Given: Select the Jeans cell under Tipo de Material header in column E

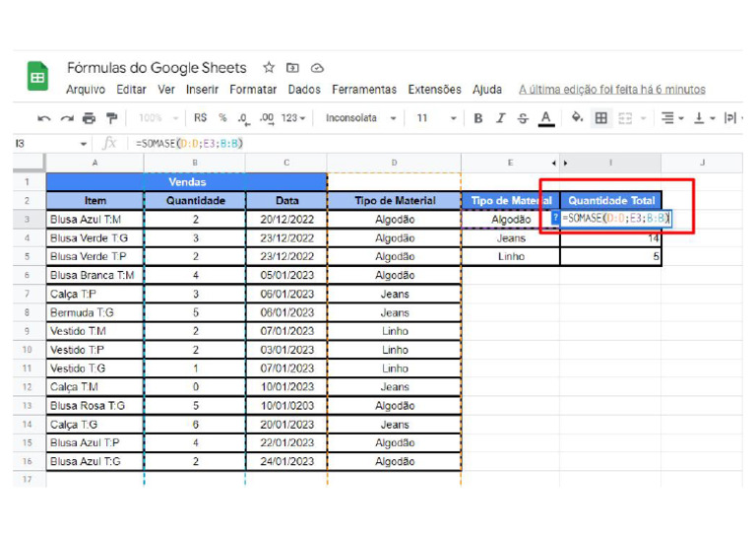Looking at the screenshot, I should pos(511,237).
